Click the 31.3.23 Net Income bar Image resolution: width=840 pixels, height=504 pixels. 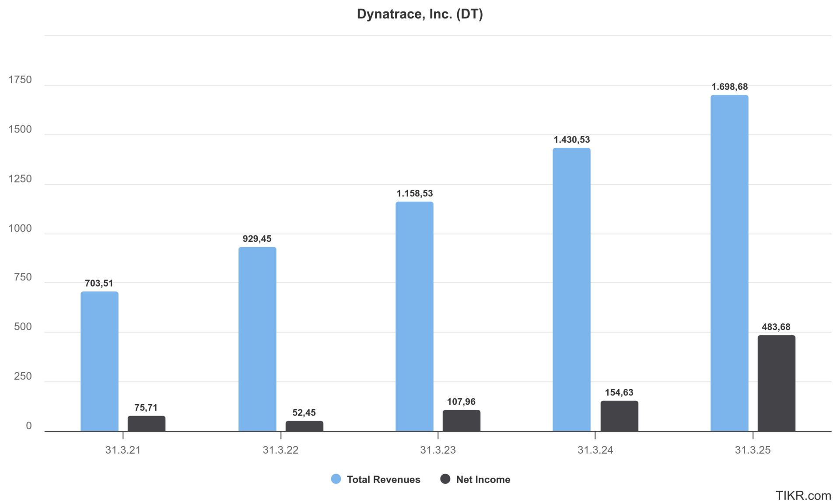pos(462,420)
